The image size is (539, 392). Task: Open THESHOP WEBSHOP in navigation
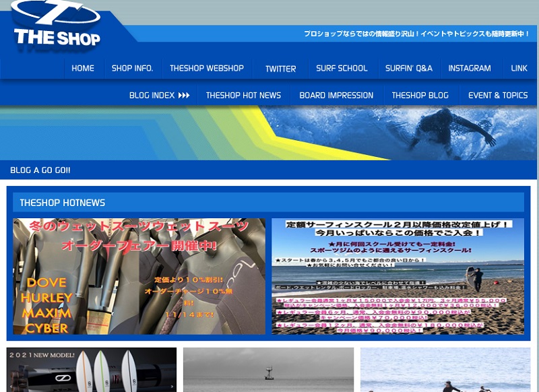pos(207,69)
